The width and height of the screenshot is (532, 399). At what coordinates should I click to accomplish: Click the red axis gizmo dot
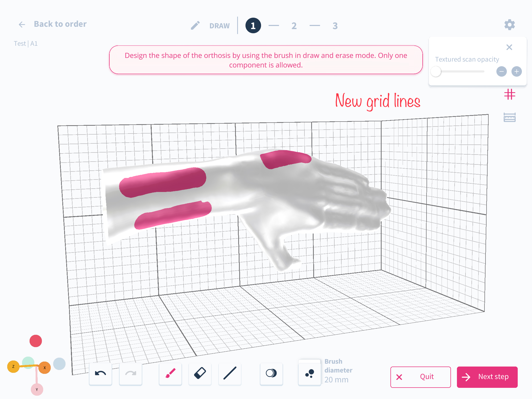pyautogui.click(x=36, y=341)
